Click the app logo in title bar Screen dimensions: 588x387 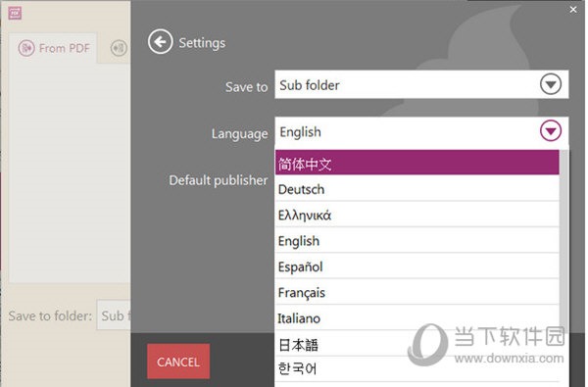click(x=15, y=13)
